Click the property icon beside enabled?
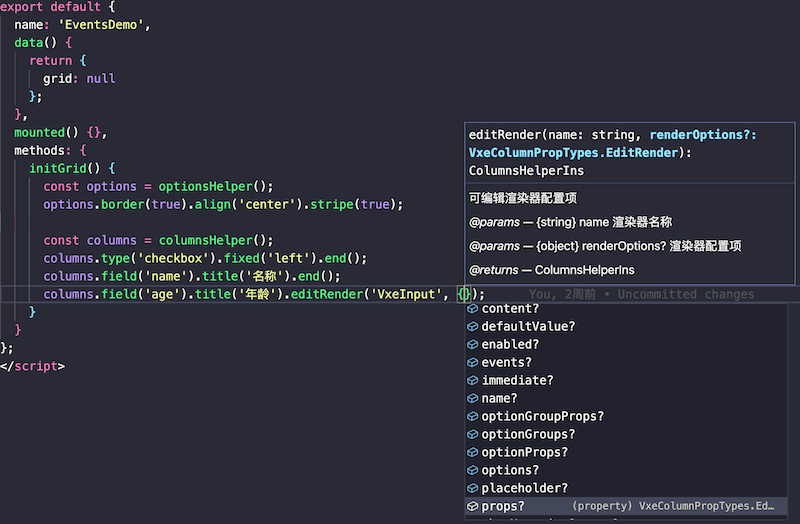The image size is (800, 524). pos(472,344)
